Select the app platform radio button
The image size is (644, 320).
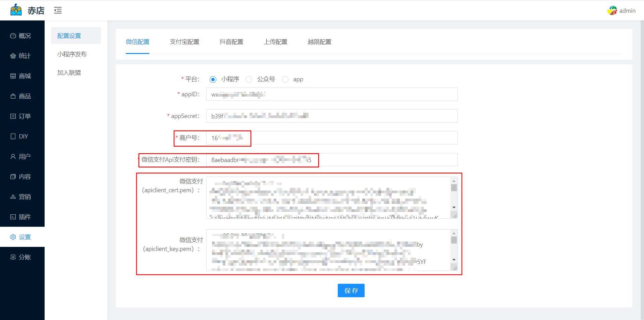[285, 79]
